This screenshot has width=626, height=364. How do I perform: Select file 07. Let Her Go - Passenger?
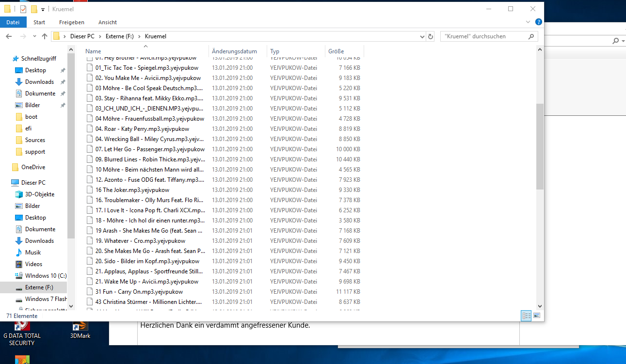[150, 149]
